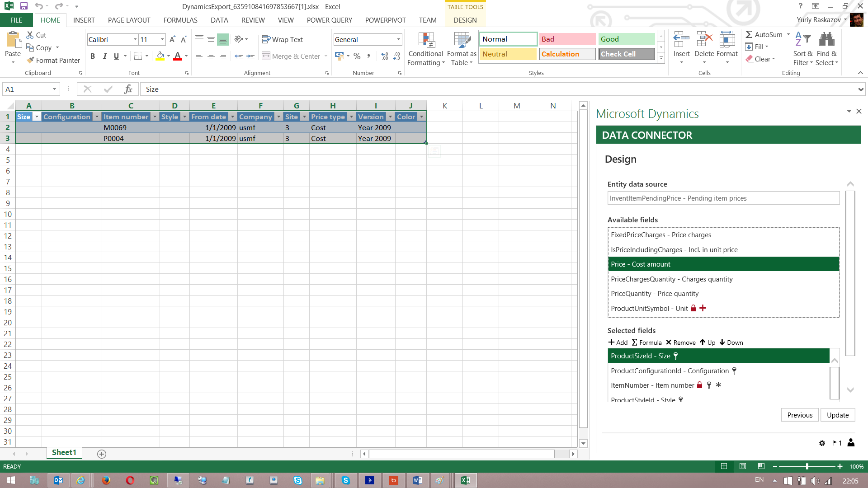This screenshot has width=868, height=488.
Task: Apply AutoSum to the selection
Action: [766, 34]
